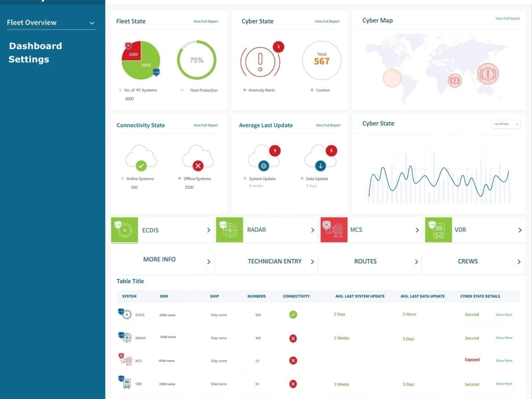
Task: Click the System Update cloud icon
Action: coord(262,157)
